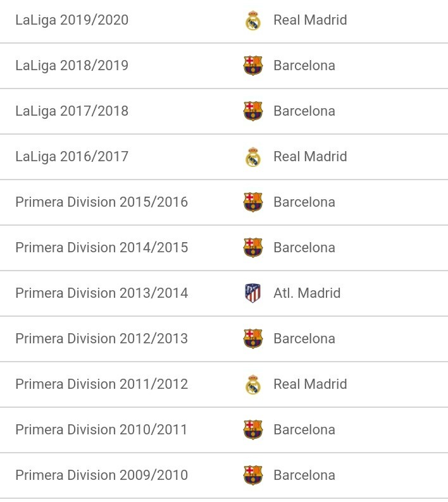Screen dimensions: 448x502
Task: Click Real Madrid crest in 2011/2012 row
Action: point(253,384)
